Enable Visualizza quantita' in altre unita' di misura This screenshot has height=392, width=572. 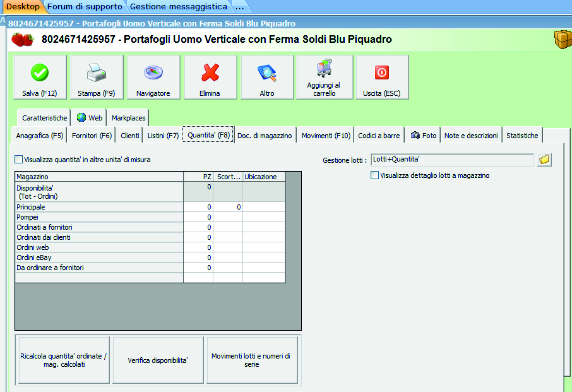[x=19, y=159]
